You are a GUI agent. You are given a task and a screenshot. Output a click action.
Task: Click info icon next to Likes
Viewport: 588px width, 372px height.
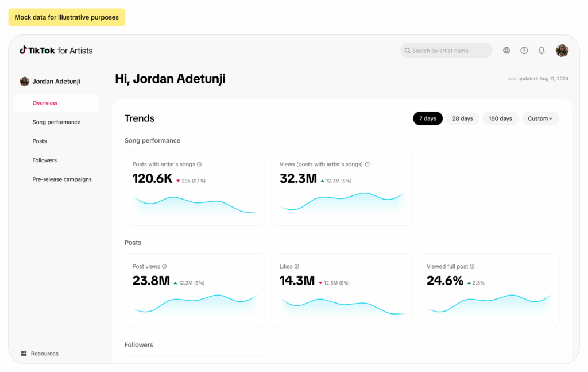pyautogui.click(x=297, y=267)
